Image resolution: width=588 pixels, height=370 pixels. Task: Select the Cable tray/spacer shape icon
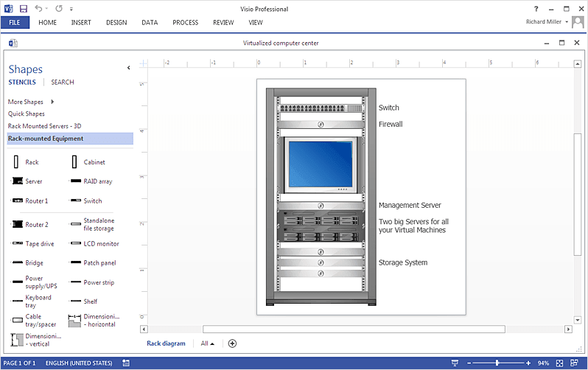[17, 320]
